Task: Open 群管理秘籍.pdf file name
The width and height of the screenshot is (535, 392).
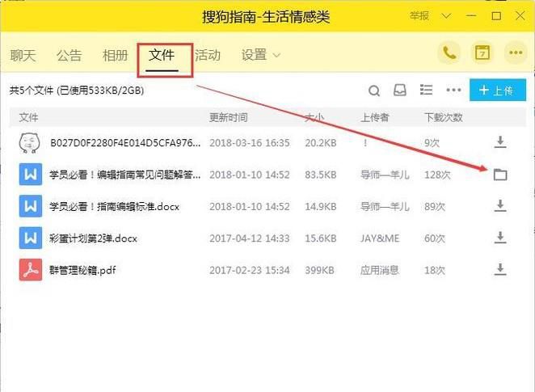Action: (x=82, y=270)
